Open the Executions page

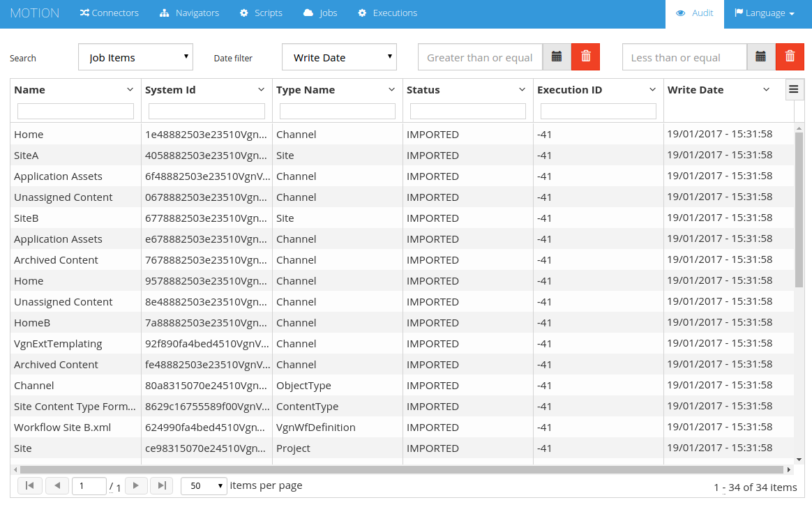387,13
